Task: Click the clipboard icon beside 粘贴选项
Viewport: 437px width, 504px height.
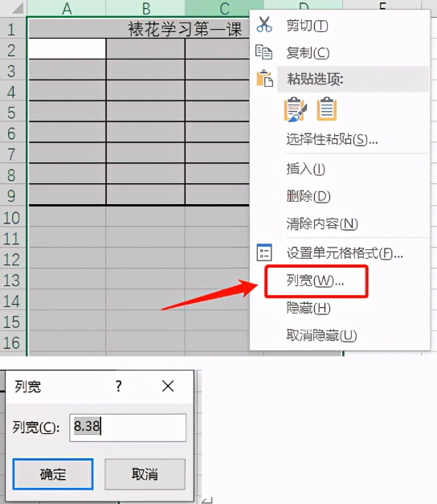Action: point(265,78)
